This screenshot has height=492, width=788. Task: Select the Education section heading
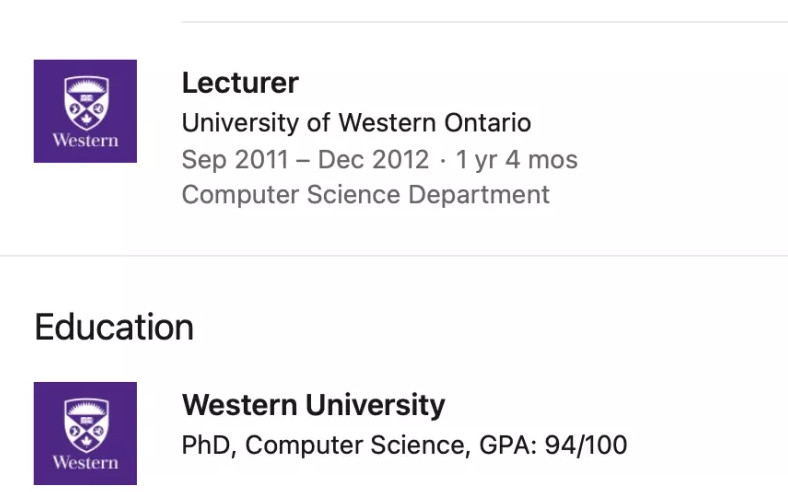coord(114,327)
